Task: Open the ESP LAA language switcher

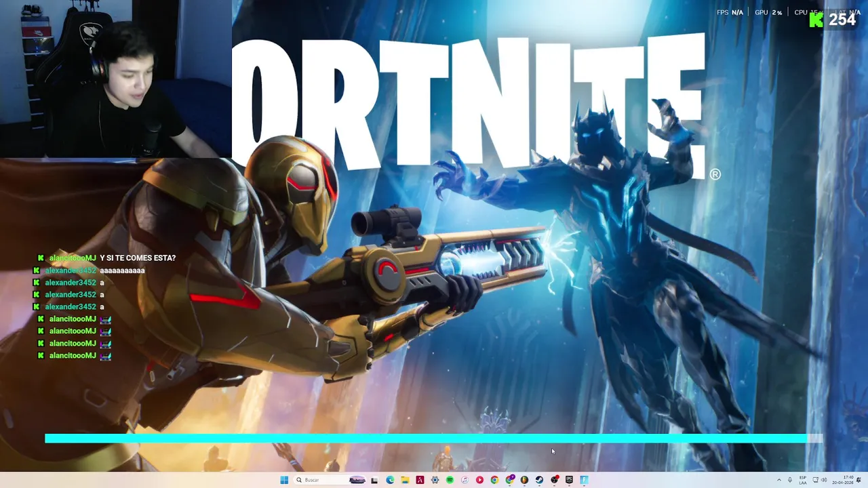Action: [x=803, y=480]
